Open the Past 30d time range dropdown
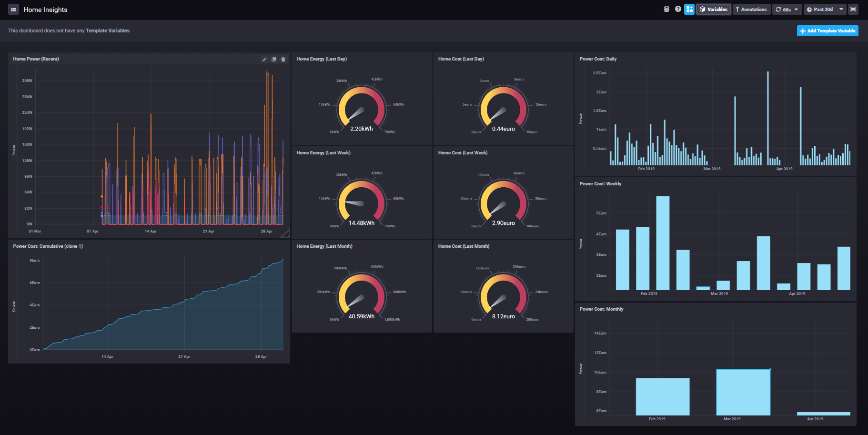868x435 pixels. click(825, 9)
